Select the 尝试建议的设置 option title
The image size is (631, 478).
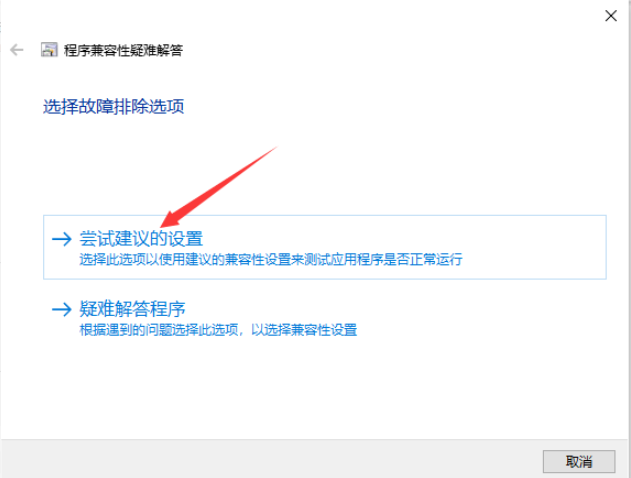[x=141, y=239]
